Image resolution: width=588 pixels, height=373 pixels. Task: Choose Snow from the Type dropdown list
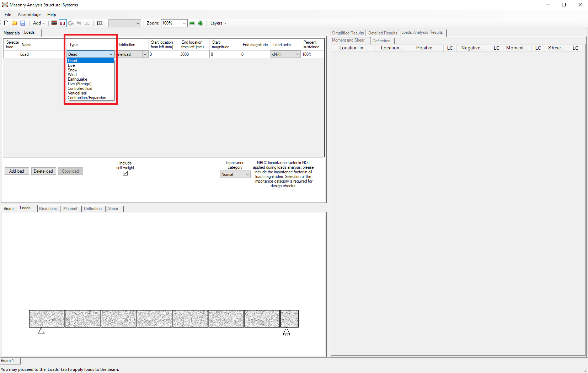[x=73, y=70]
